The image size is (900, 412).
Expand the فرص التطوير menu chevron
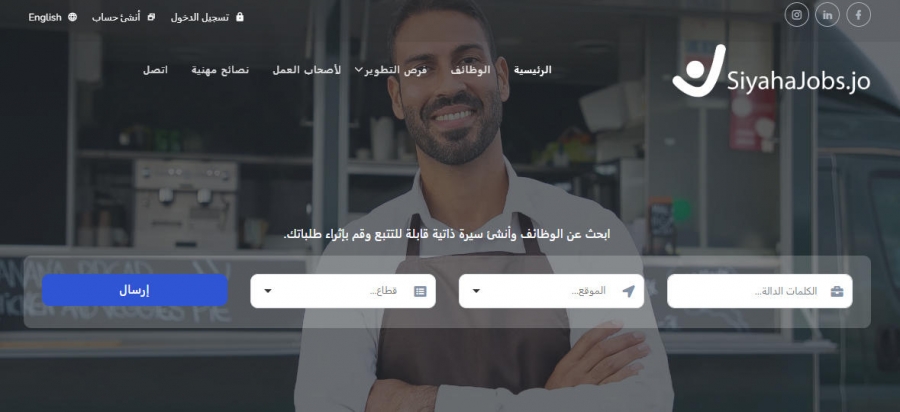click(x=358, y=69)
